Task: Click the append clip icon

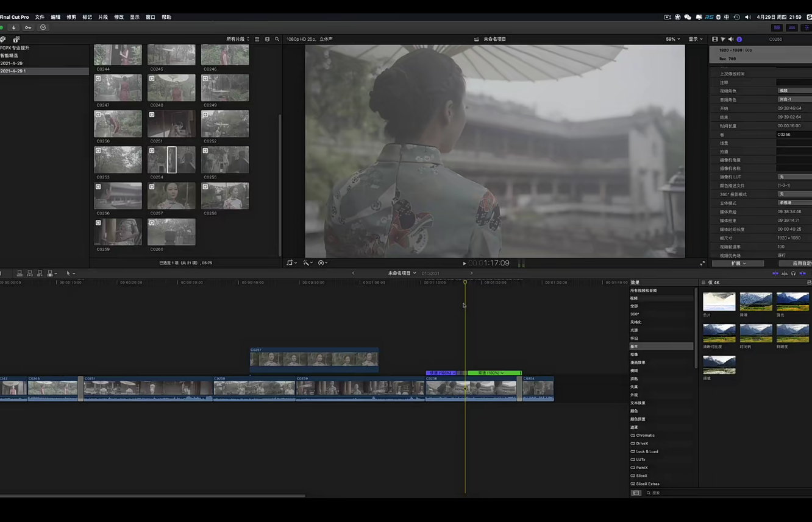Action: coord(40,273)
